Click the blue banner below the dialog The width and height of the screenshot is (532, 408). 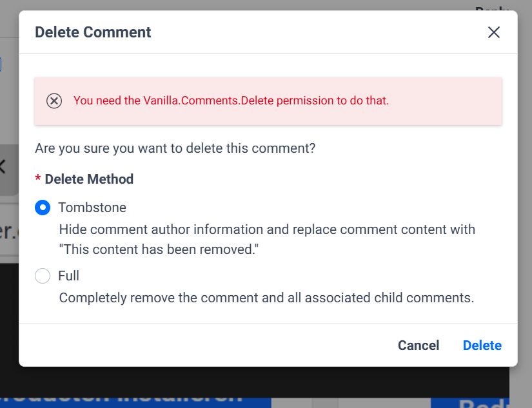click(x=129, y=402)
